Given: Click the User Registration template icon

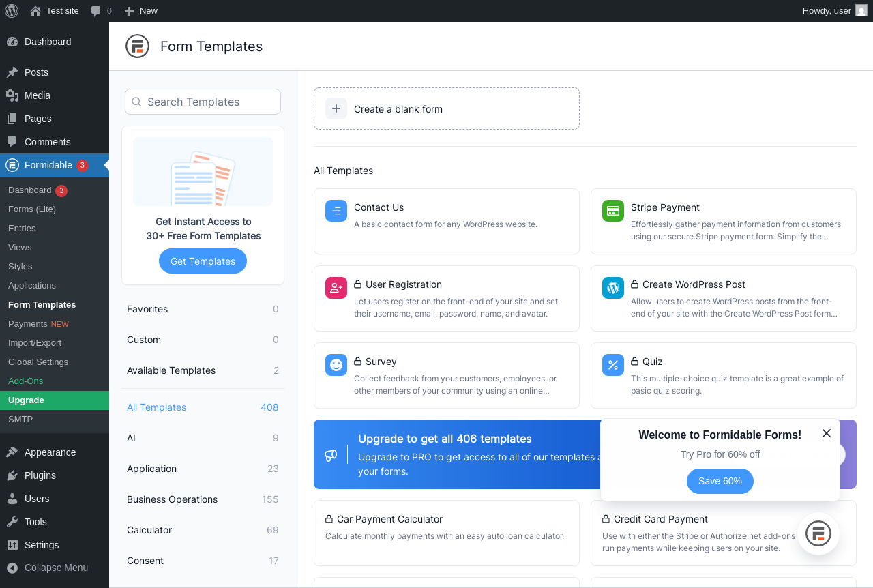Looking at the screenshot, I should tap(336, 288).
